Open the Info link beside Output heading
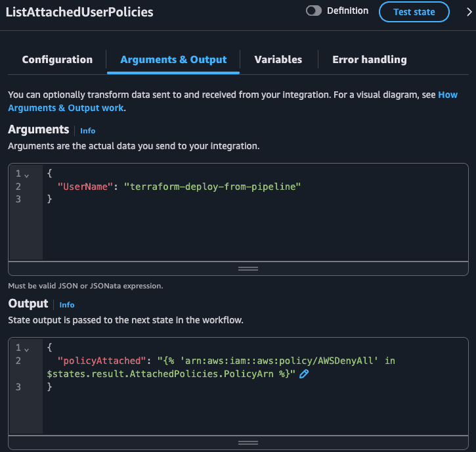Viewport: 476px width, 452px height. pos(67,305)
